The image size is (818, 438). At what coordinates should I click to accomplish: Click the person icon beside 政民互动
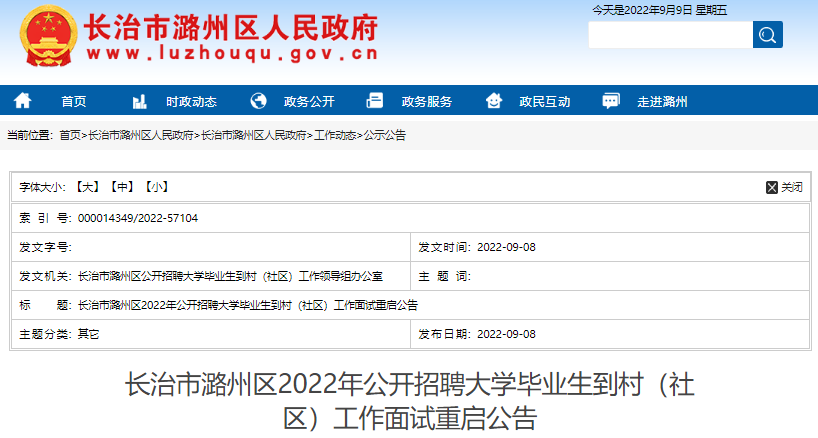pos(494,100)
